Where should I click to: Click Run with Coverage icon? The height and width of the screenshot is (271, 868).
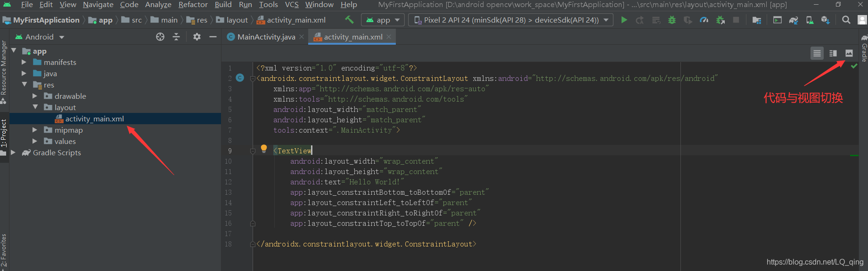pyautogui.click(x=688, y=20)
